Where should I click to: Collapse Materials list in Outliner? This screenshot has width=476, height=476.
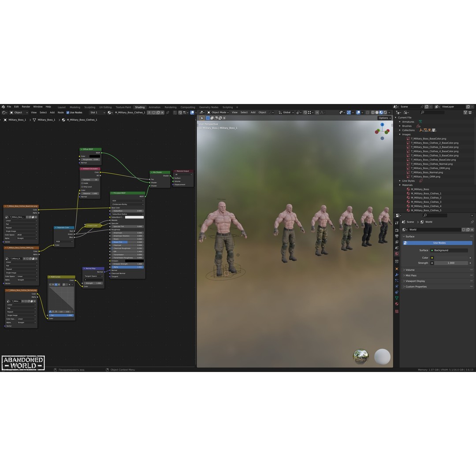point(400,185)
